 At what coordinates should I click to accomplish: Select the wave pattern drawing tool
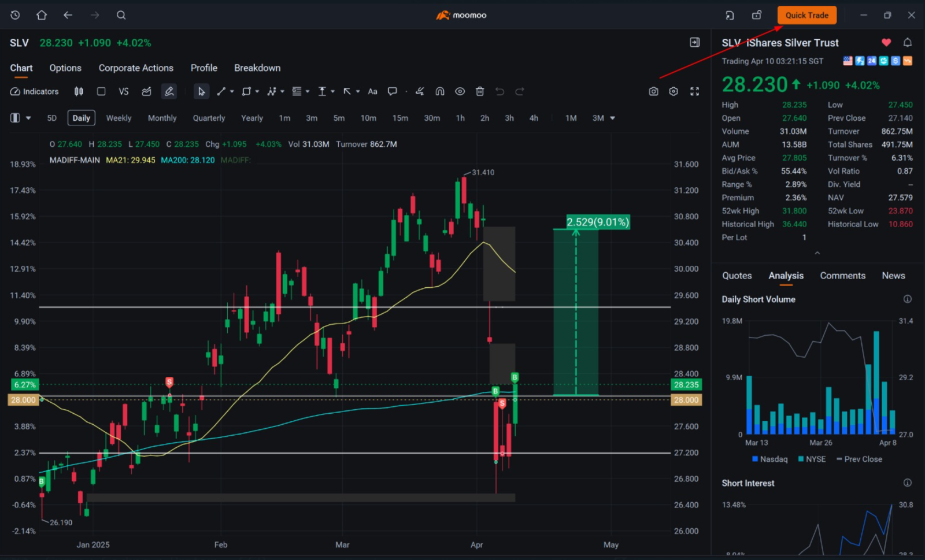271,91
